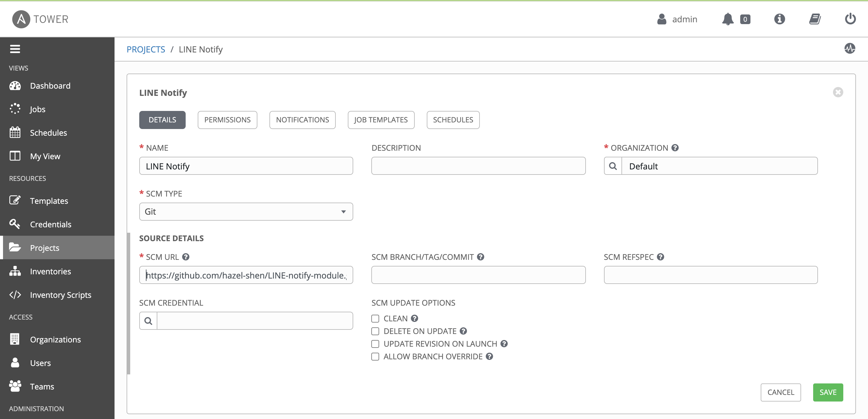Image resolution: width=868 pixels, height=419 pixels.
Task: Click the Organizations building icon
Action: (15, 339)
